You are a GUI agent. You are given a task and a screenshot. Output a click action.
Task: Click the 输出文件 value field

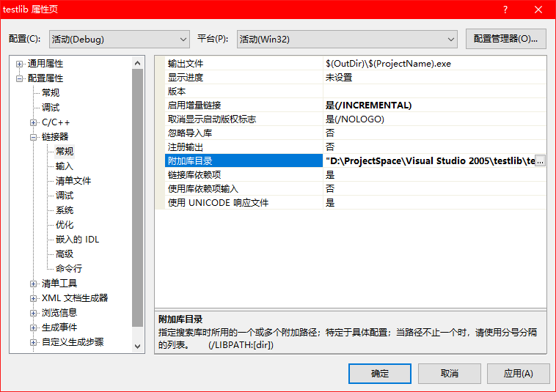pyautogui.click(x=433, y=64)
